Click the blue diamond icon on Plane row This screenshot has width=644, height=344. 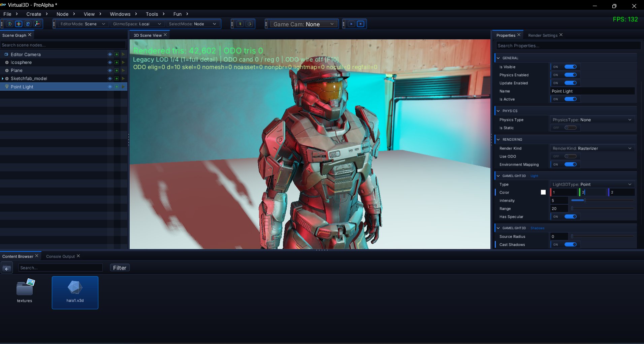tap(110, 70)
